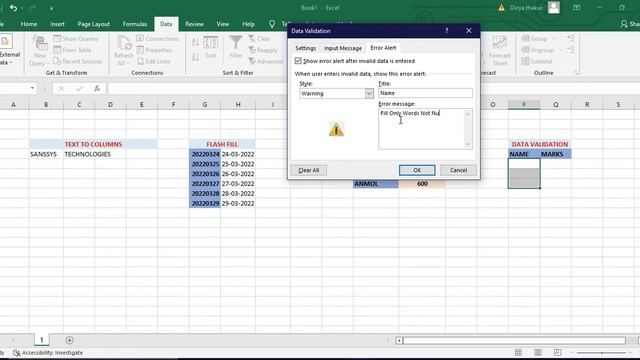Click the Accessibility: Investigate status
Viewport: 640px width, 360px height.
point(48,353)
